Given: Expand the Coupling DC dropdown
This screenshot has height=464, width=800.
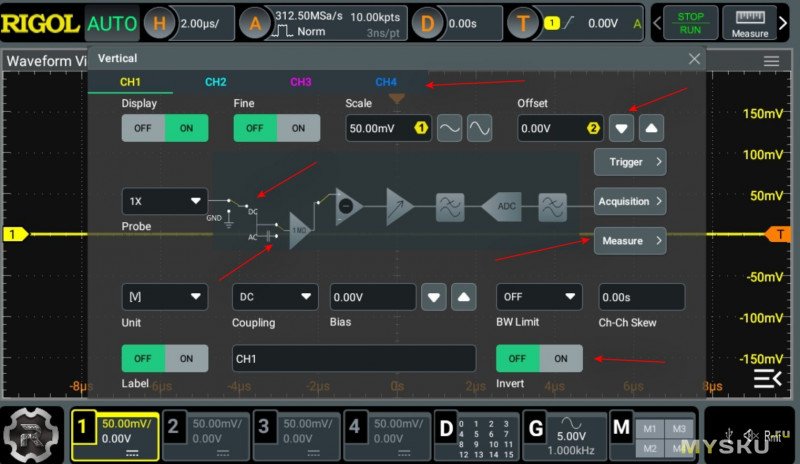Looking at the screenshot, I should click(x=275, y=297).
